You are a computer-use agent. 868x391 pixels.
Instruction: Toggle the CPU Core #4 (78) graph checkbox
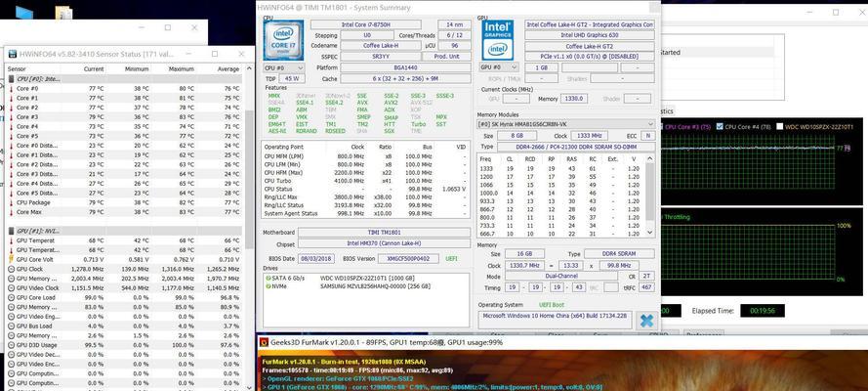point(719,127)
